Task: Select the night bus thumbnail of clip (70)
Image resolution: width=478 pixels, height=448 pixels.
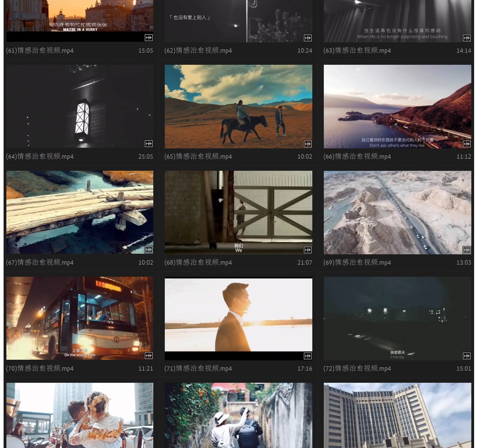Action: click(x=80, y=318)
